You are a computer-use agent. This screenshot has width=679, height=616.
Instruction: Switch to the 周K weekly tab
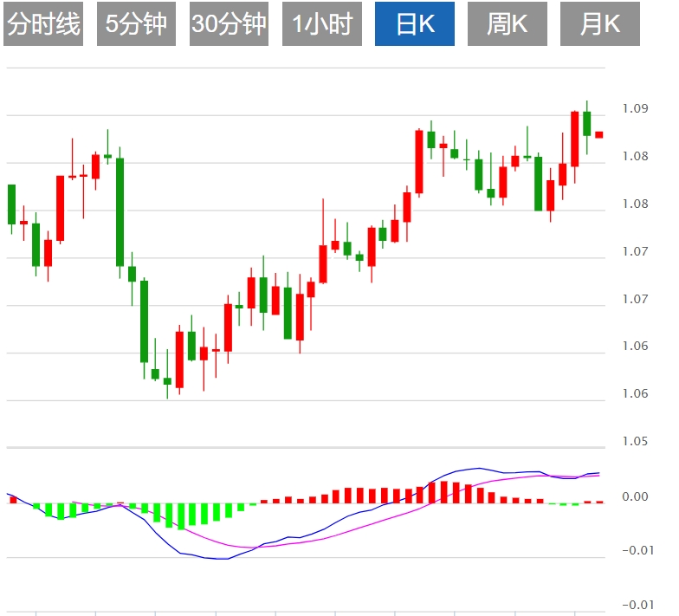[508, 23]
